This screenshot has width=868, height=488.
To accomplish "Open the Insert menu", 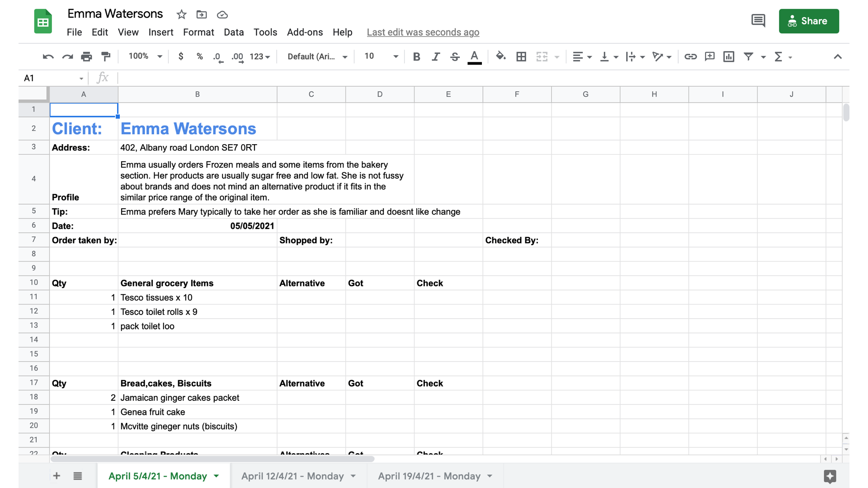I will pos(160,32).
